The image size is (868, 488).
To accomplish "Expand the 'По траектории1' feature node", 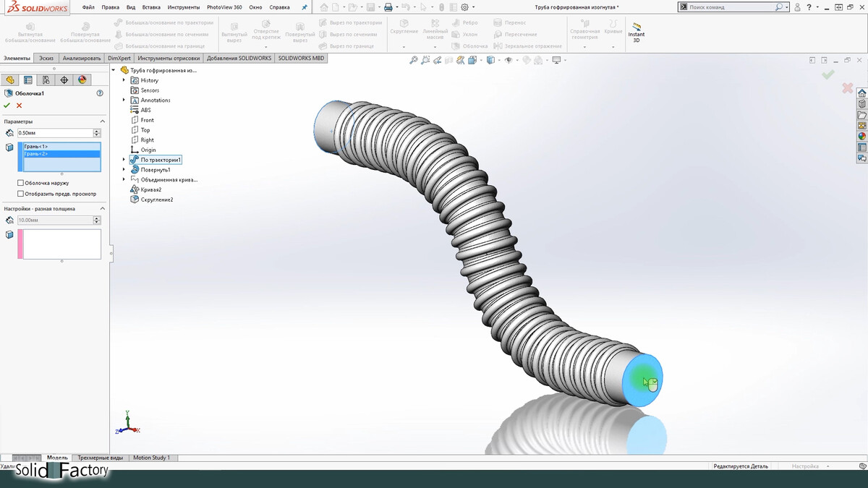I will point(124,160).
